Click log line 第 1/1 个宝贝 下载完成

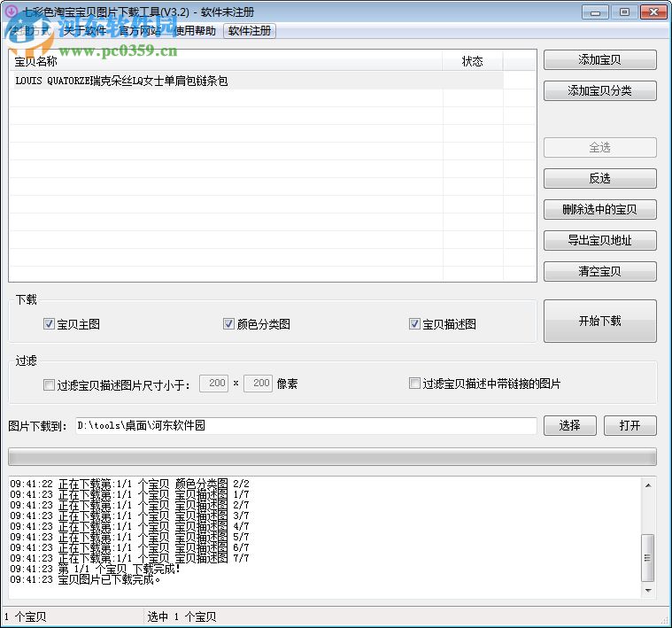(95, 570)
